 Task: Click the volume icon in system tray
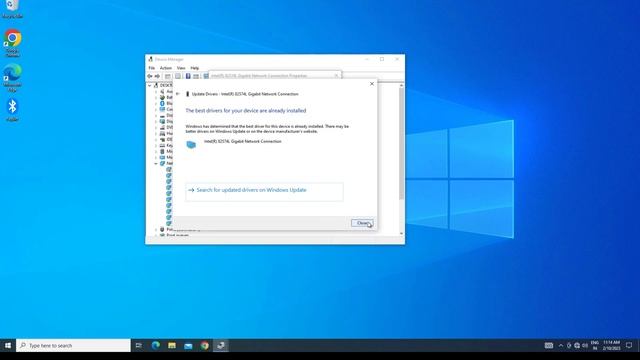(585, 345)
